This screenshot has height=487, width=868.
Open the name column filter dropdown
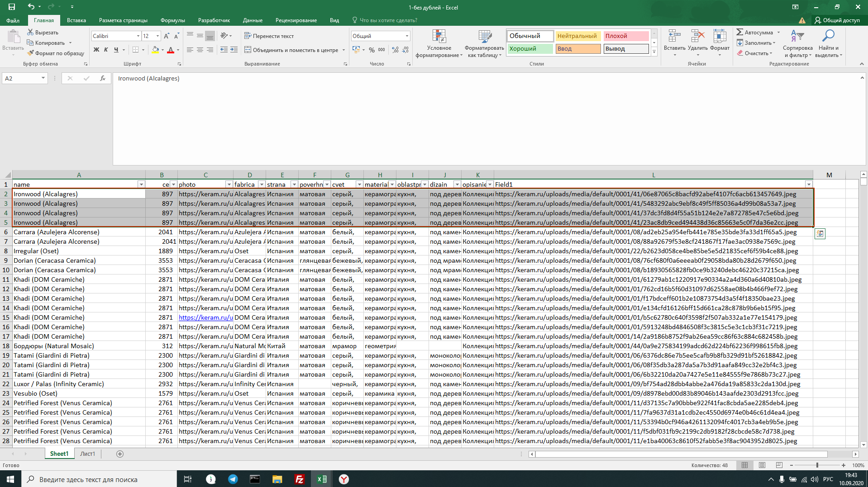click(141, 184)
